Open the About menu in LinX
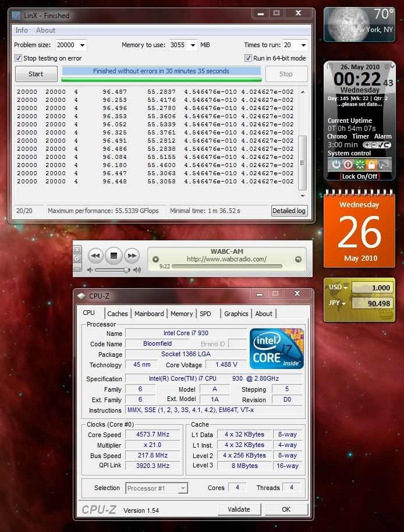The image size is (404, 532). point(45,30)
